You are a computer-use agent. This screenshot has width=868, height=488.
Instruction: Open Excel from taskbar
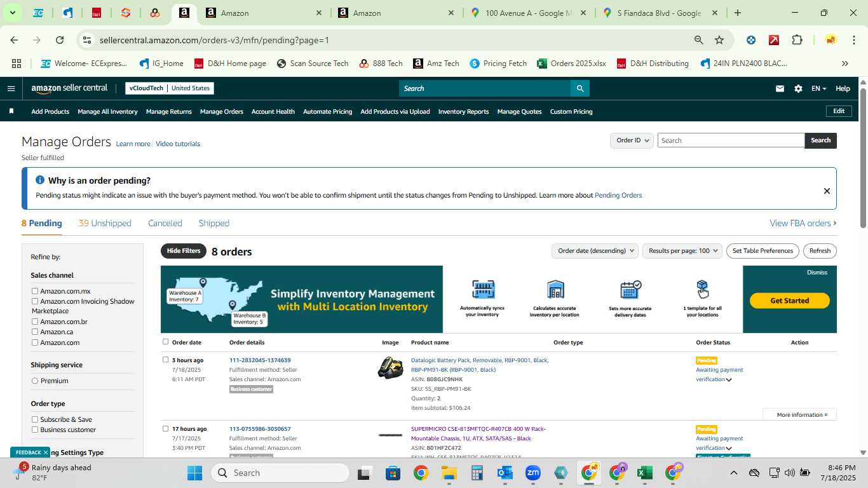(x=645, y=473)
